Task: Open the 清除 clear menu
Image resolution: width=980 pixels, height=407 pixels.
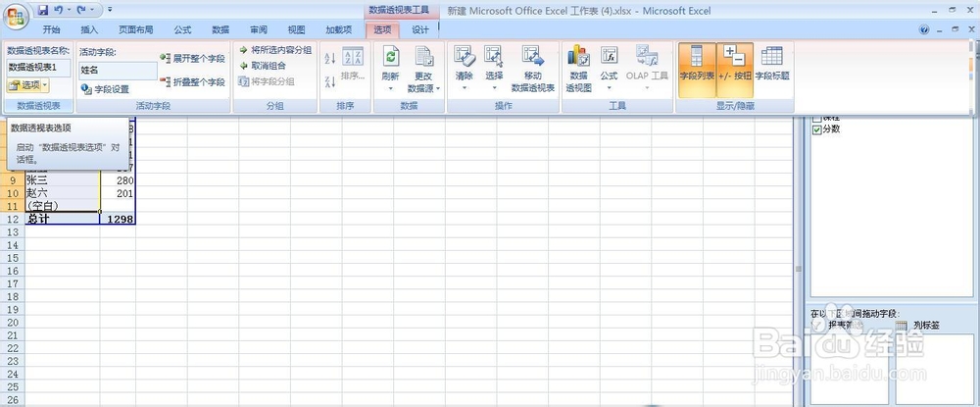Action: click(465, 68)
